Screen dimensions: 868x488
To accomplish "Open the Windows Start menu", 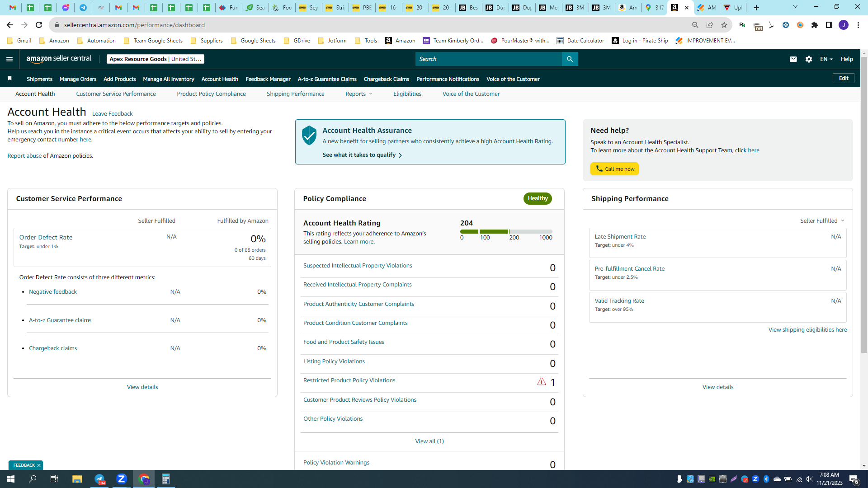I will click(11, 479).
